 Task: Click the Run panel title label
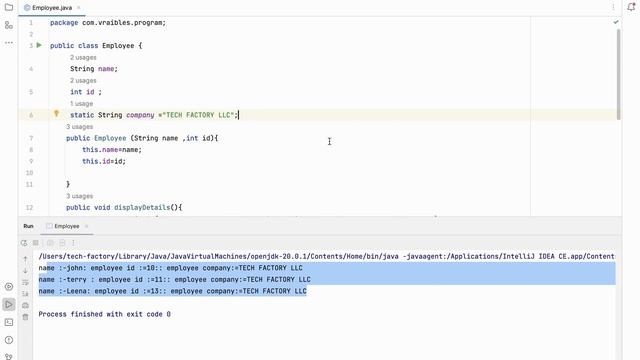(x=28, y=226)
